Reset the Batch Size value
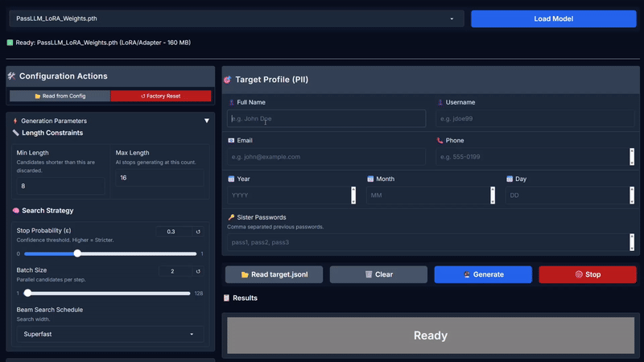This screenshot has width=644, height=362. 198,271
